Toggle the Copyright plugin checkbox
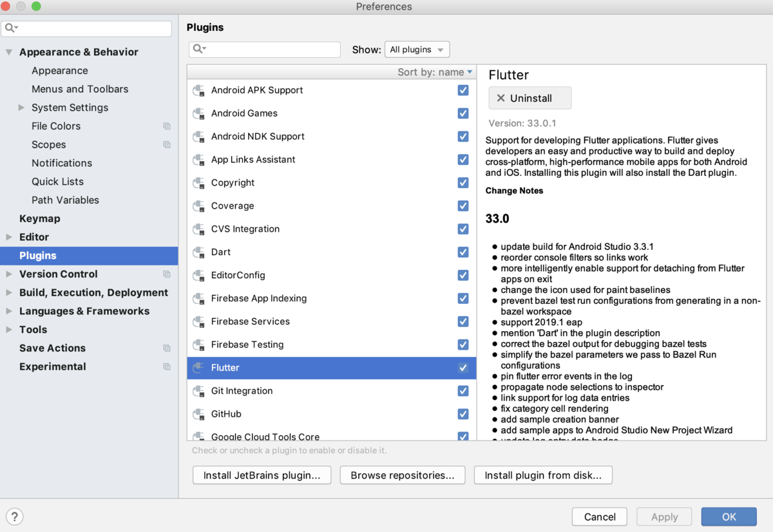773x532 pixels. click(463, 183)
